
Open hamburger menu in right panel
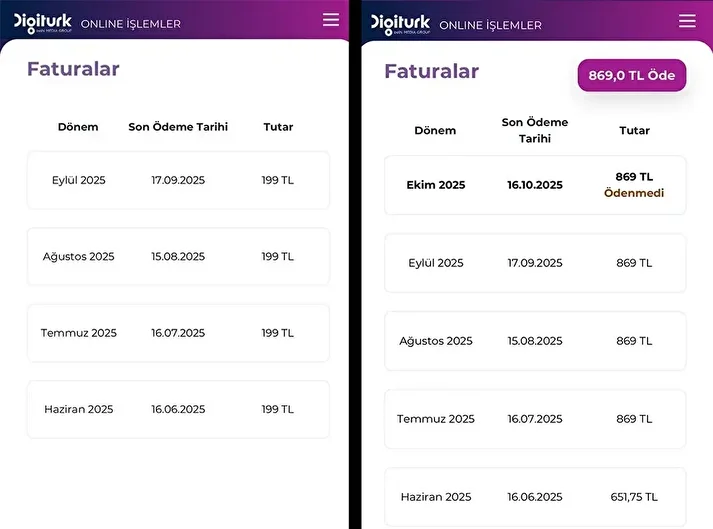pyautogui.click(x=687, y=21)
